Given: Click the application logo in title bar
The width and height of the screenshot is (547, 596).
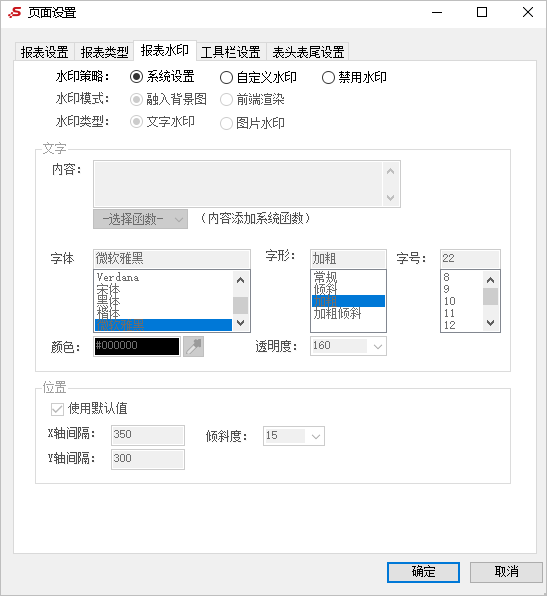Looking at the screenshot, I should 14,13.
